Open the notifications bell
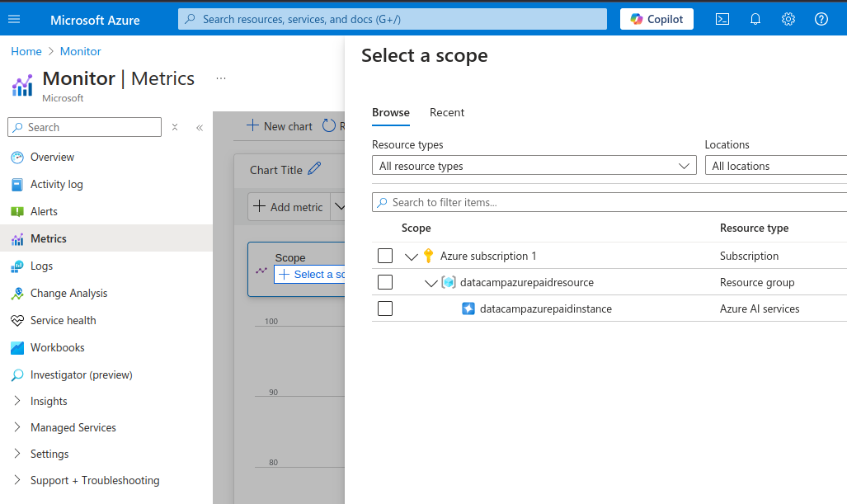847x504 pixels. tap(755, 20)
